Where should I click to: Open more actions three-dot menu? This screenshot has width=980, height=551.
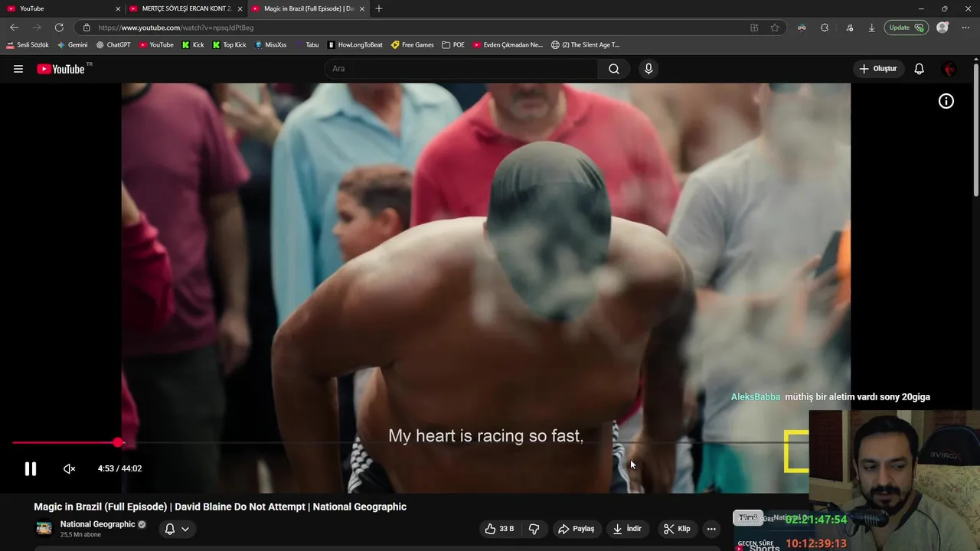tap(711, 529)
